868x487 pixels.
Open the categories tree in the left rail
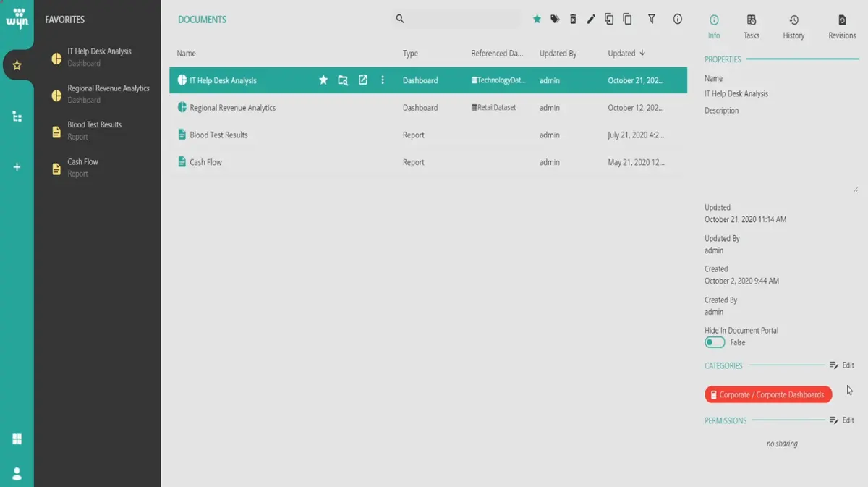[x=17, y=117]
